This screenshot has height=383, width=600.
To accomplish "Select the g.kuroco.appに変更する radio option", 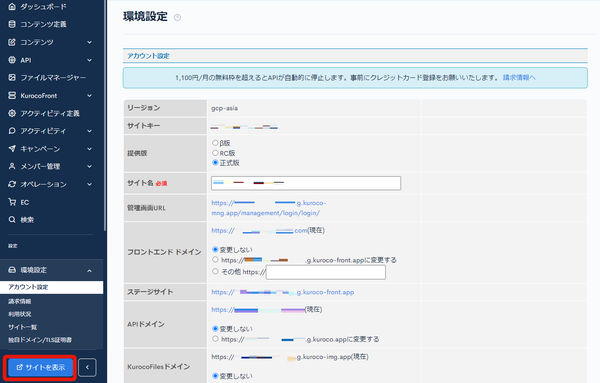I will (x=215, y=339).
